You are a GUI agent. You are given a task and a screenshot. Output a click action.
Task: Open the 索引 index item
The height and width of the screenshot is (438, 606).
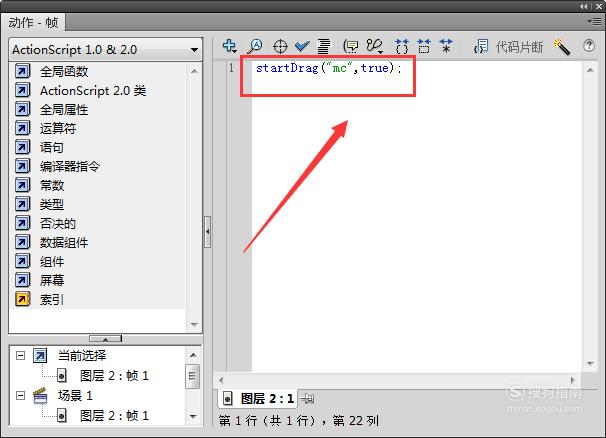tap(52, 300)
